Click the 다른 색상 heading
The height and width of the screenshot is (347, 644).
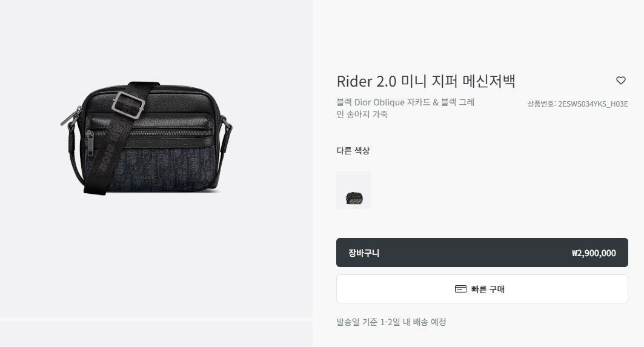pyautogui.click(x=353, y=150)
